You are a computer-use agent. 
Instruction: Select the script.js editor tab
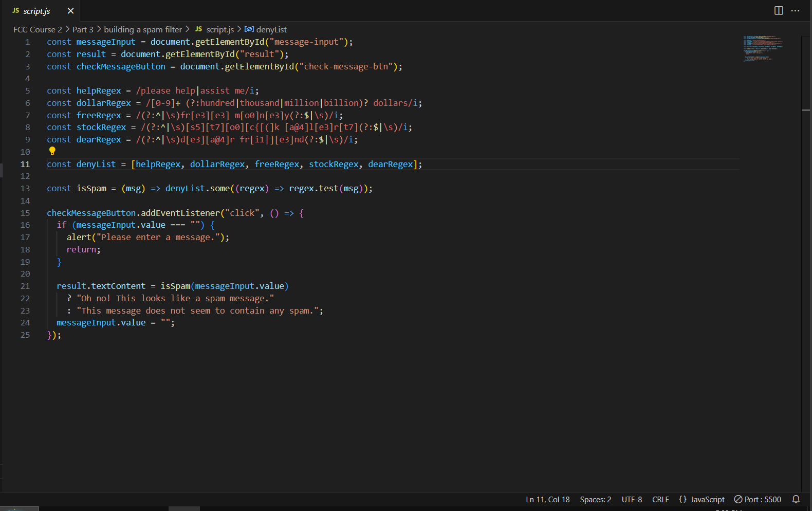coord(36,11)
